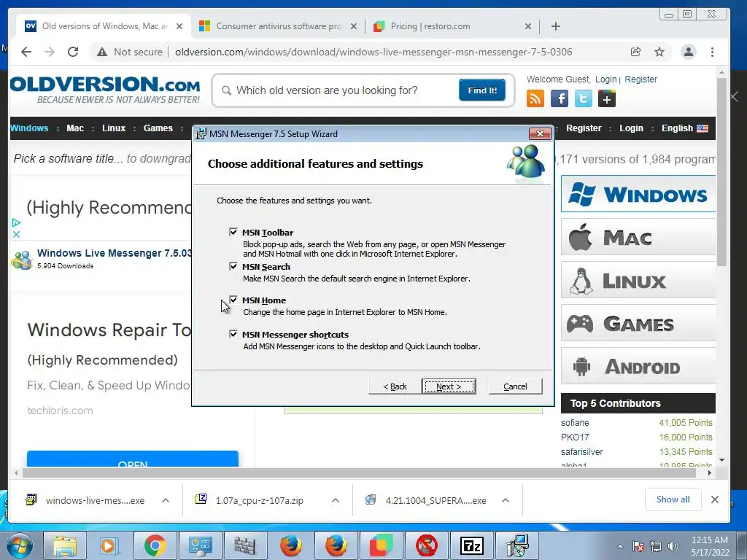Open the English language selector
The image size is (747, 560).
point(684,128)
